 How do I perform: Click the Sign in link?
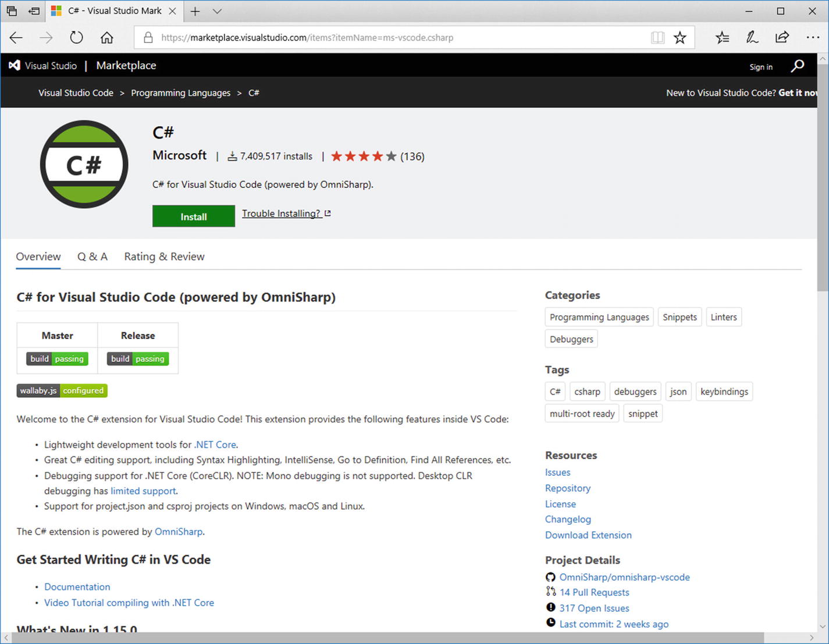[x=761, y=67]
